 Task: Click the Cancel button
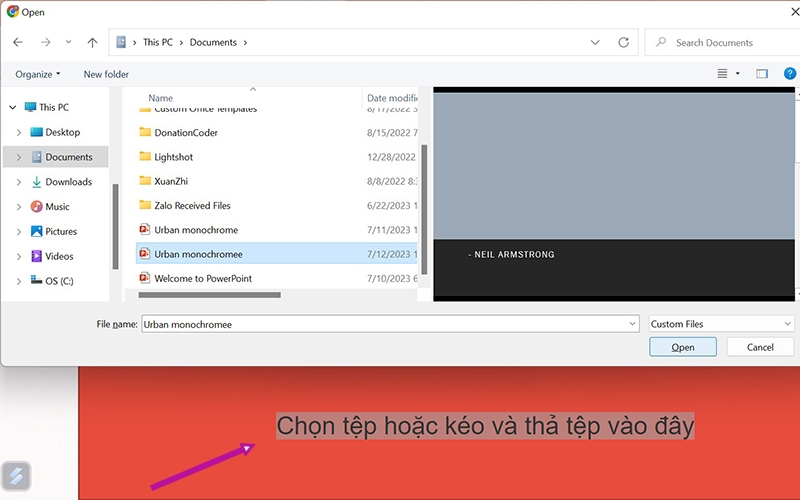coord(760,347)
